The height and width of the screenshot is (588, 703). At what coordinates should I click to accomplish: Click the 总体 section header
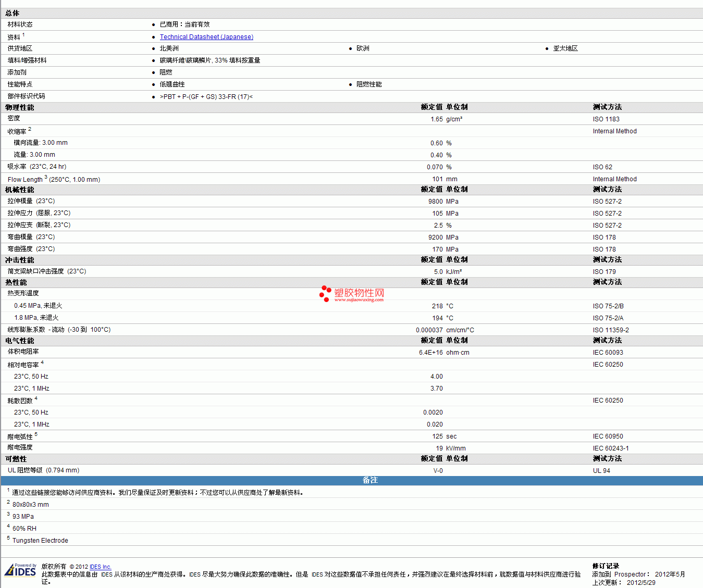(13, 13)
